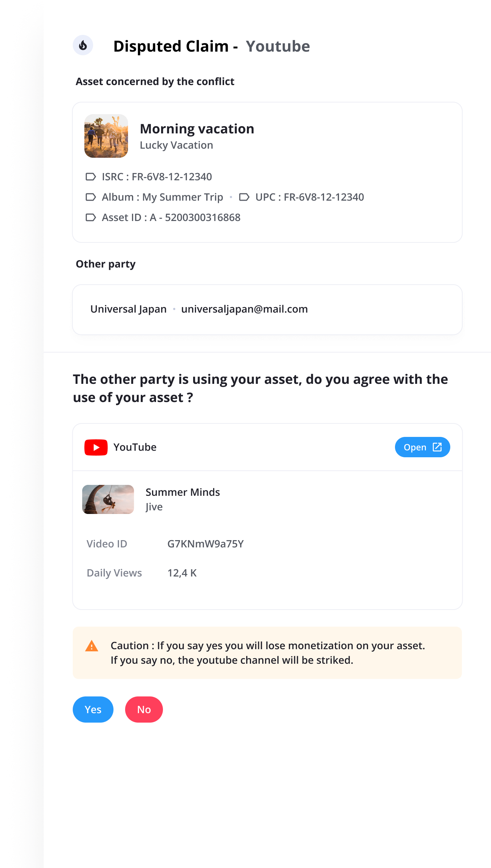The height and width of the screenshot is (868, 491).
Task: Click the external link icon in Open button
Action: coord(437,447)
